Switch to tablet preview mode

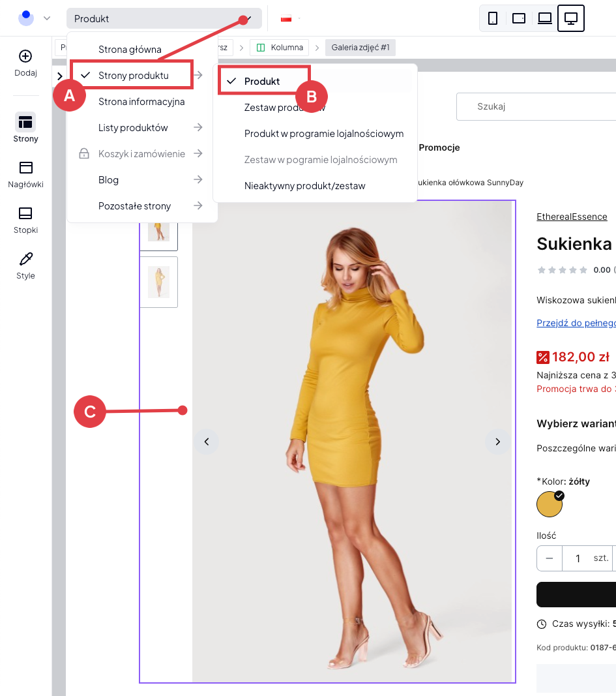pyautogui.click(x=519, y=18)
